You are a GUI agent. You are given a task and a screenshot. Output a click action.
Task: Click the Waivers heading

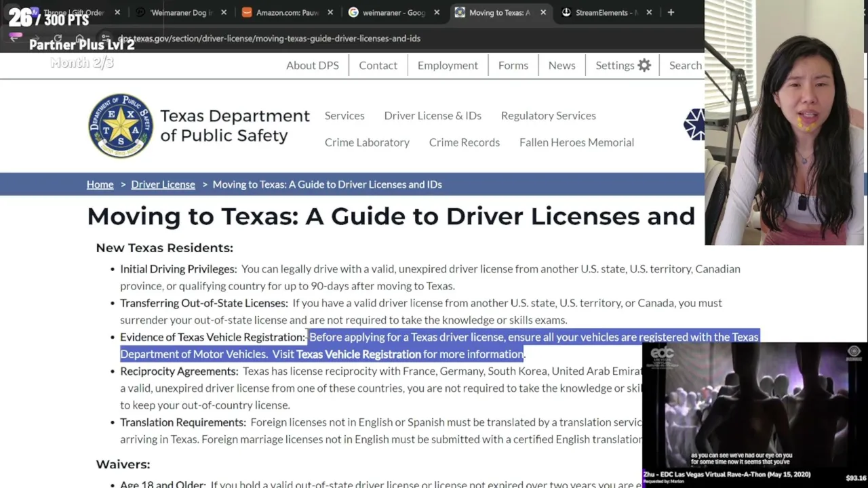click(123, 464)
